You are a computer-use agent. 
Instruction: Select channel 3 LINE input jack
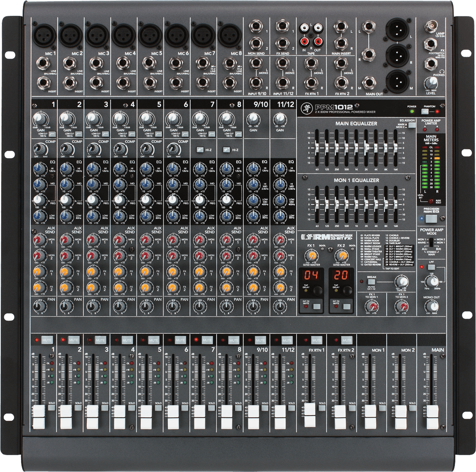(x=97, y=63)
